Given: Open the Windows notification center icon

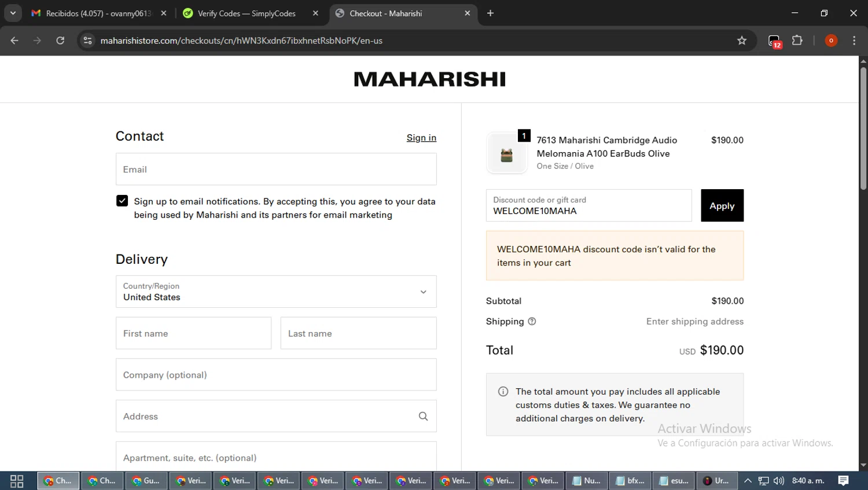Looking at the screenshot, I should [x=843, y=481].
